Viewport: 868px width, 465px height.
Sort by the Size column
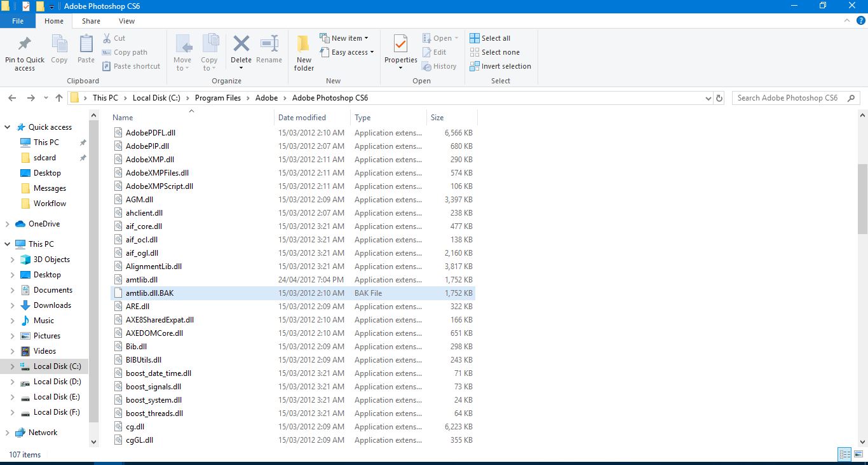pyautogui.click(x=452, y=118)
